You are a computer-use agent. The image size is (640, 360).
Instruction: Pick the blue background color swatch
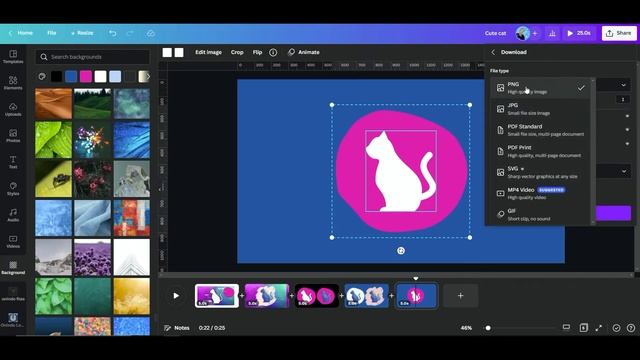click(71, 76)
